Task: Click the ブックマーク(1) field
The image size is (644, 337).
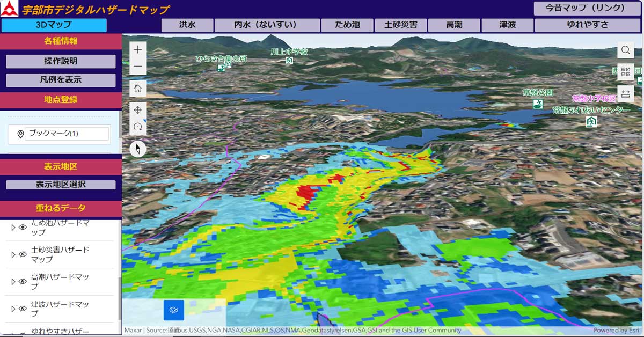Action: pyautogui.click(x=67, y=134)
